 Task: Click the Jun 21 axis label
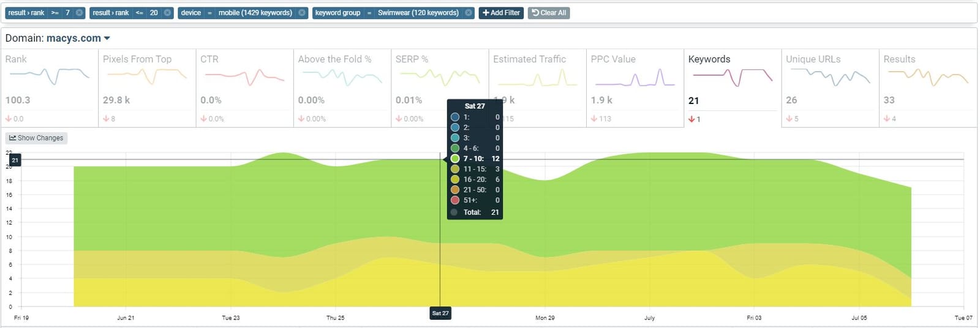pos(126,318)
